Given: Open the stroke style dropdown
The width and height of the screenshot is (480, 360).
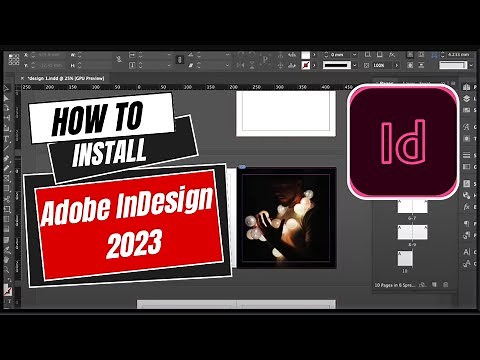Looking at the screenshot, I should tap(354, 65).
